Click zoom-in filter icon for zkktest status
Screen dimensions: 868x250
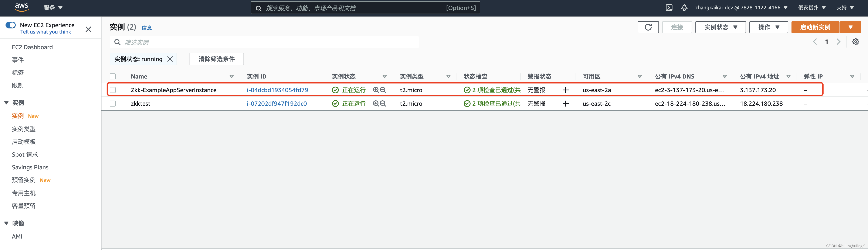[376, 104]
